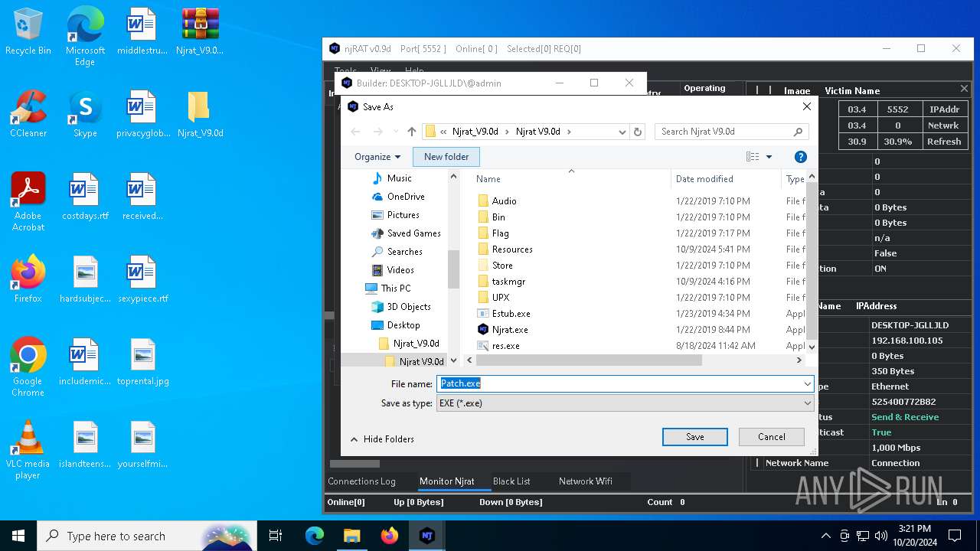Viewport: 980px width, 551px height.
Task: Open VLC media player shortcut
Action: 28,449
